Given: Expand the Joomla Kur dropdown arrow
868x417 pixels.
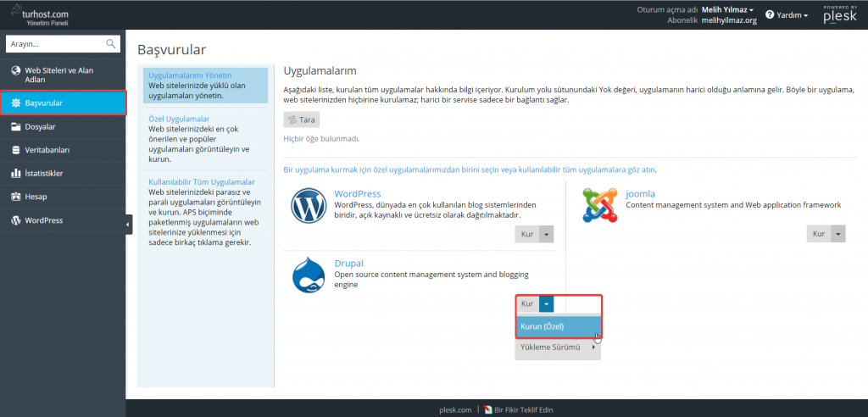Looking at the screenshot, I should click(838, 234).
